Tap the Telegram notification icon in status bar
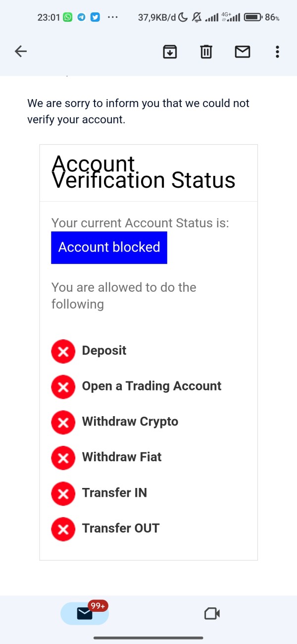The image size is (297, 644). (x=82, y=17)
